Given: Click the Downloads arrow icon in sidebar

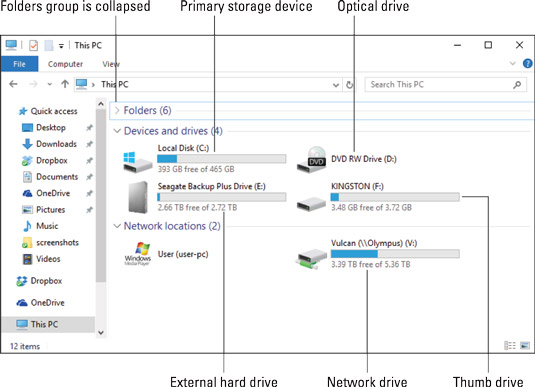Looking at the screenshot, I should [x=27, y=144].
